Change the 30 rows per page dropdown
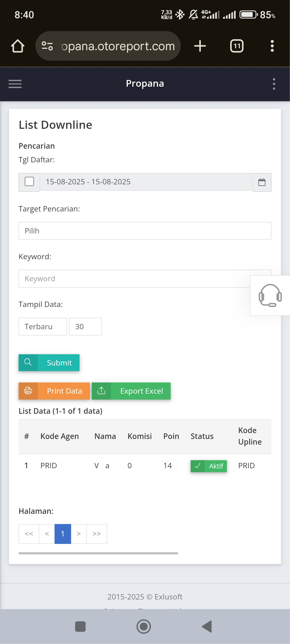 [x=85, y=327]
